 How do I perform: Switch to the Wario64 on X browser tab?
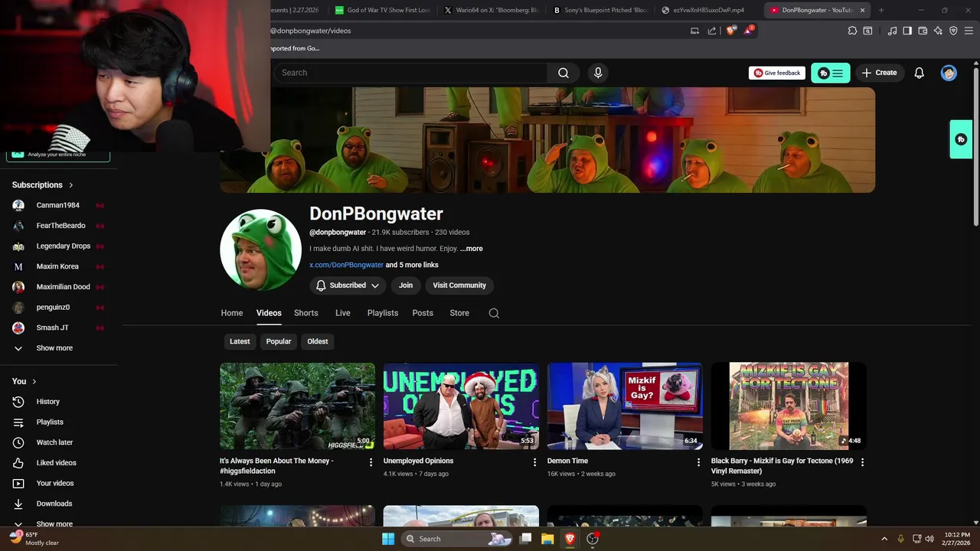point(493,10)
